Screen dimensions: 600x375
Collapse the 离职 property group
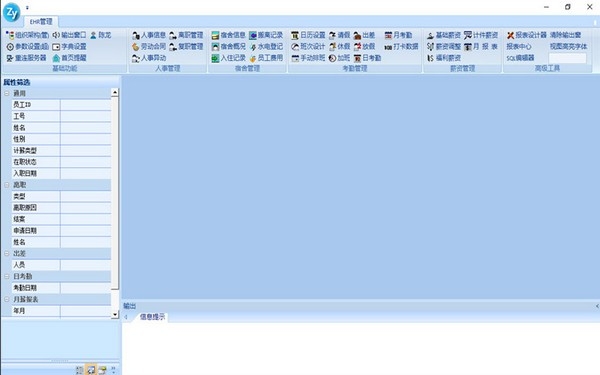pyautogui.click(x=7, y=185)
